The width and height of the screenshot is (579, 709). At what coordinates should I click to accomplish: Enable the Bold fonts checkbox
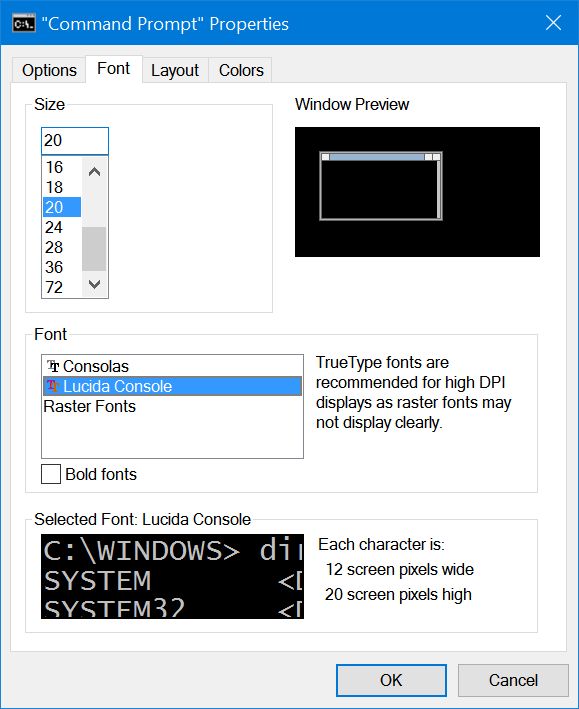tap(51, 474)
